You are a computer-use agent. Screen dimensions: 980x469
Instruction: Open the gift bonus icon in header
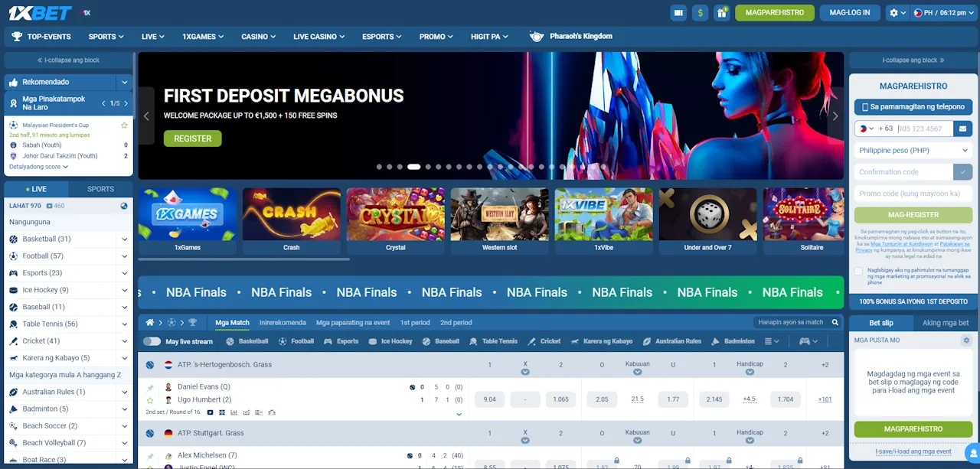[721, 12]
